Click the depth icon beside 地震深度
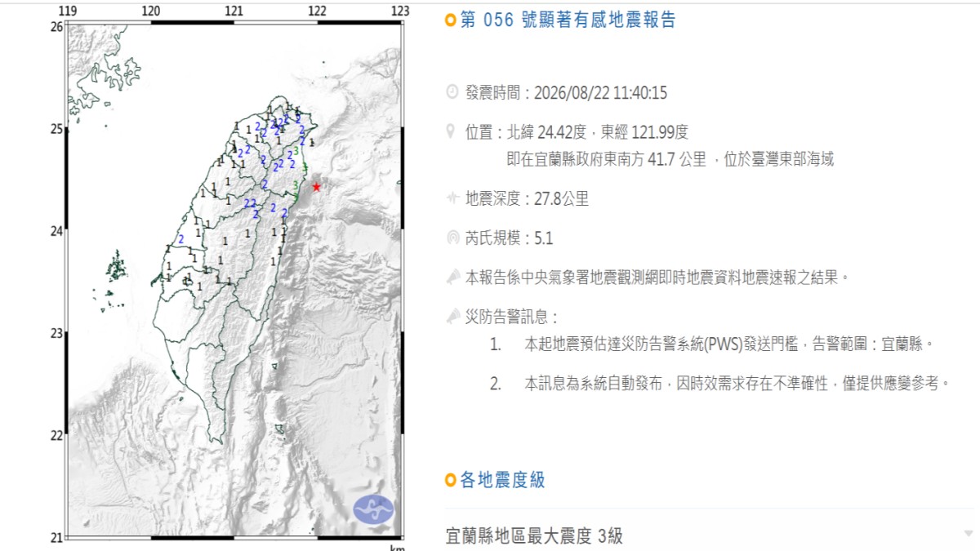This screenshot has height=551, width=980. click(452, 198)
